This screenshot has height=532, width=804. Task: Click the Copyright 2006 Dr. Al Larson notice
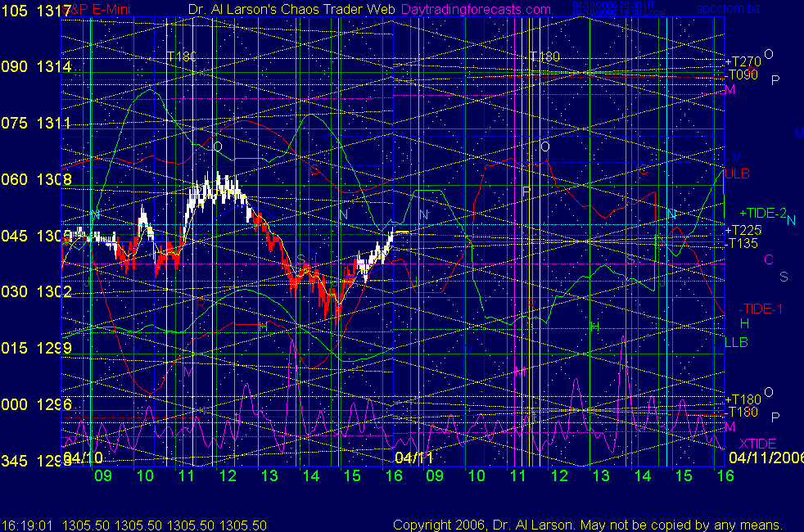pos(588,525)
